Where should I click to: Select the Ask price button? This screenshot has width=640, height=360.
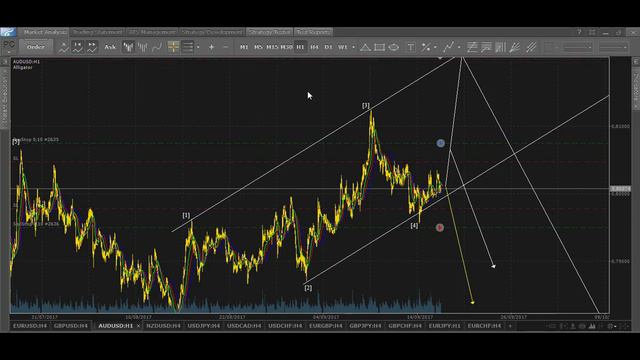pos(110,47)
